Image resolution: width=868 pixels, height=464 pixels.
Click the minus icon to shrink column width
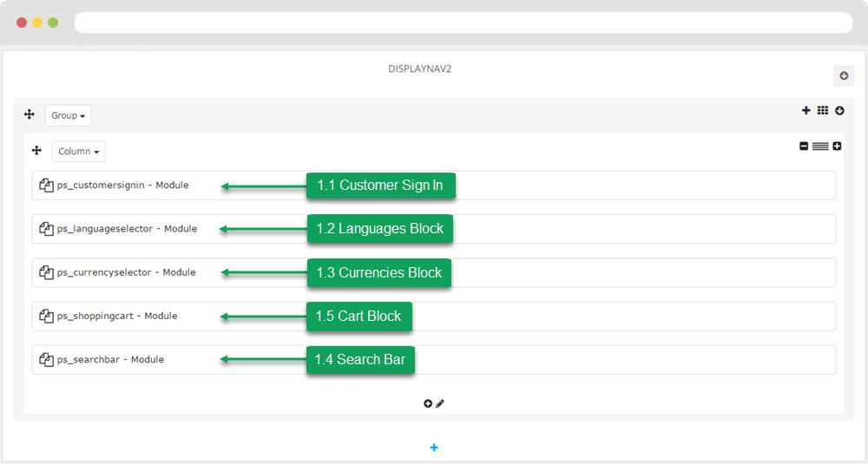click(x=804, y=146)
